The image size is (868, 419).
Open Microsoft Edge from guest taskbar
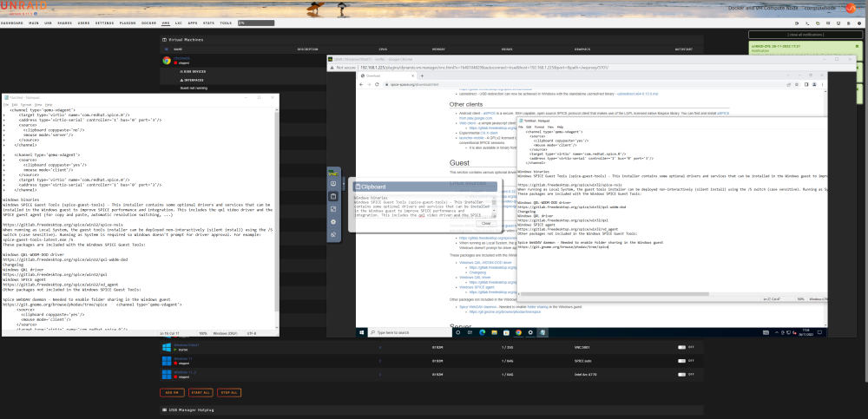tap(482, 332)
